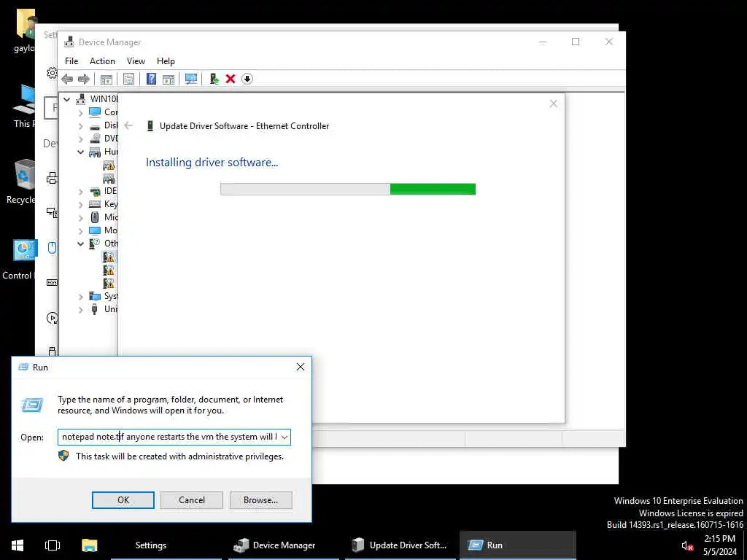The width and height of the screenshot is (747, 560).
Task: Select the second warning device under Other devices
Action: pos(109,270)
